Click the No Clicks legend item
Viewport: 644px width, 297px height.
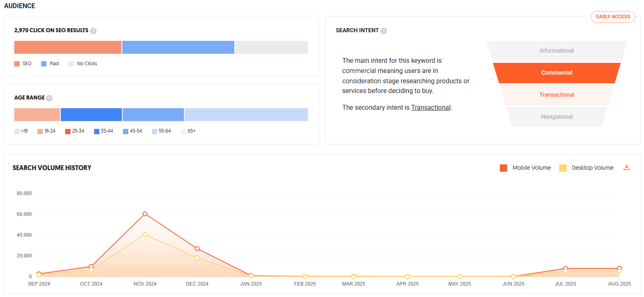coord(83,64)
